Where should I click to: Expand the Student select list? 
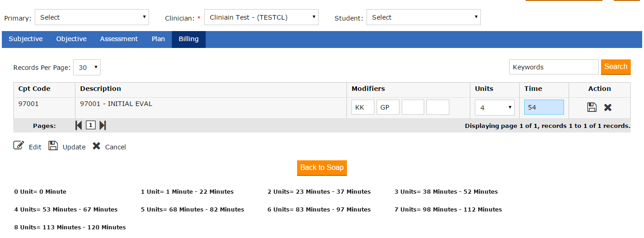(x=423, y=17)
